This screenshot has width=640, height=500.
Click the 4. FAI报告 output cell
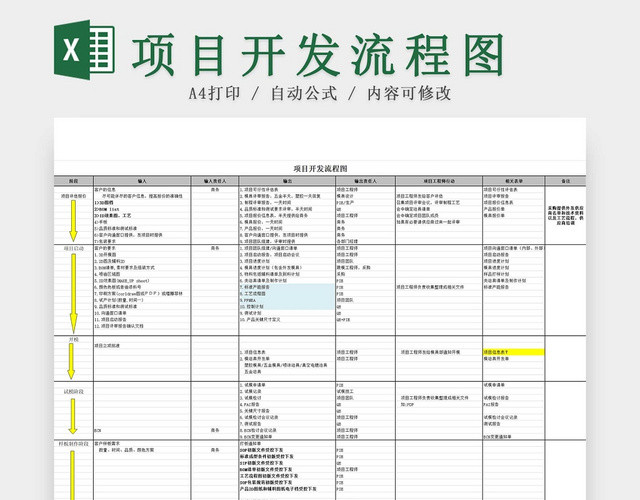coord(250,404)
